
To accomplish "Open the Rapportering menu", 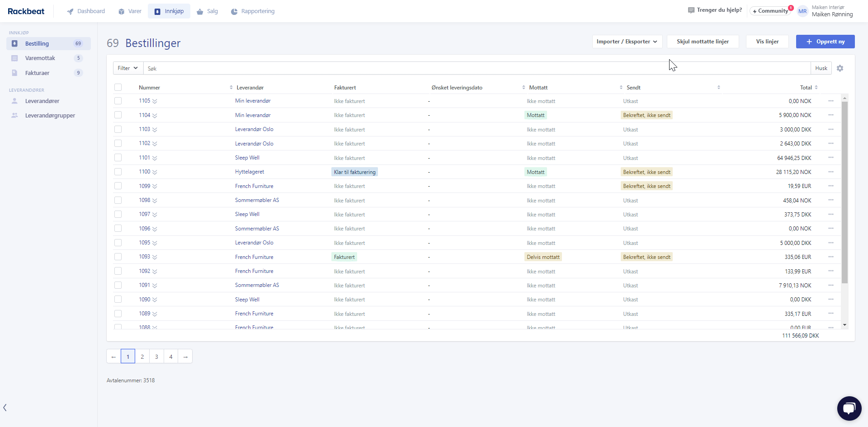I will coord(253,11).
